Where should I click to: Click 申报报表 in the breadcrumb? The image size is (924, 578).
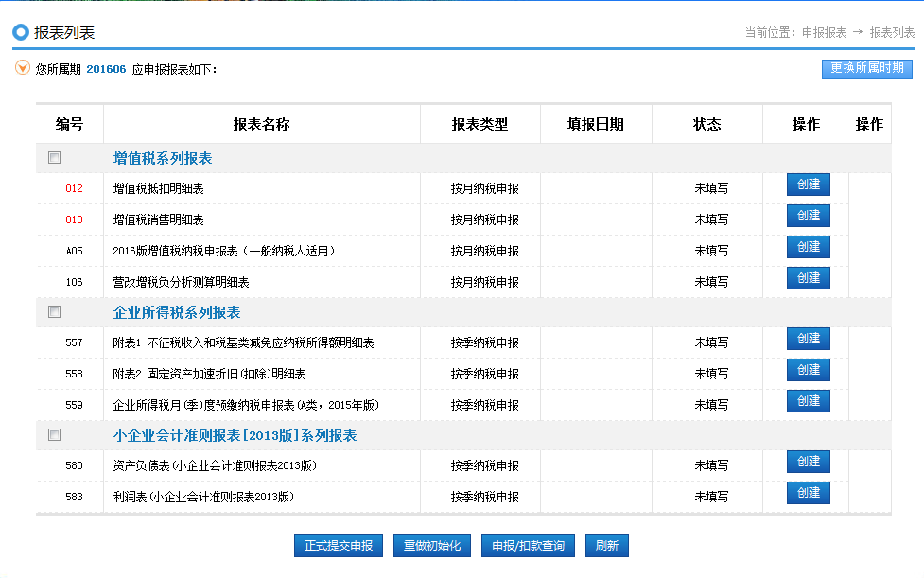(x=825, y=32)
